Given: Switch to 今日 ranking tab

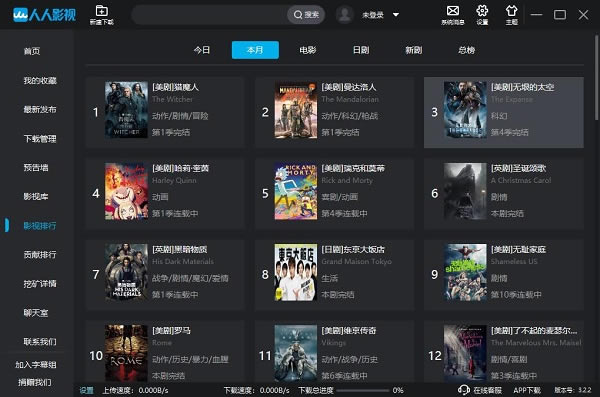Looking at the screenshot, I should click(202, 50).
